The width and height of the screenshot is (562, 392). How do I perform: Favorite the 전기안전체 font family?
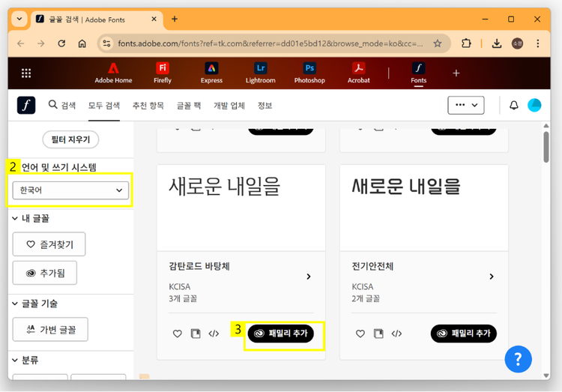pyautogui.click(x=360, y=334)
